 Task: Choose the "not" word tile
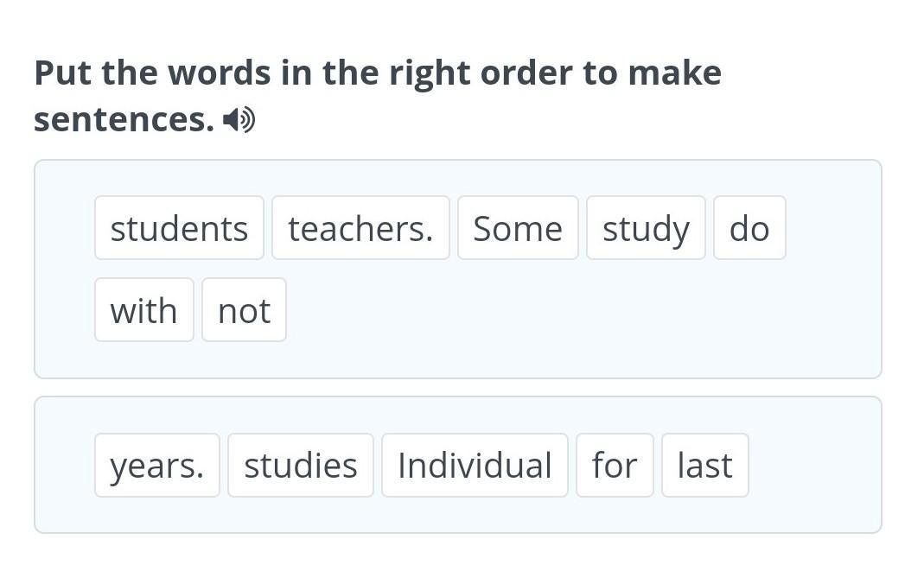(244, 310)
